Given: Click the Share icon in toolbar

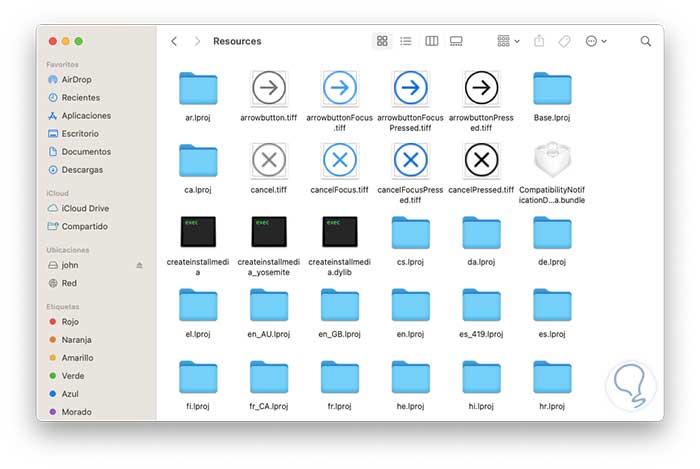Looking at the screenshot, I should 540,41.
